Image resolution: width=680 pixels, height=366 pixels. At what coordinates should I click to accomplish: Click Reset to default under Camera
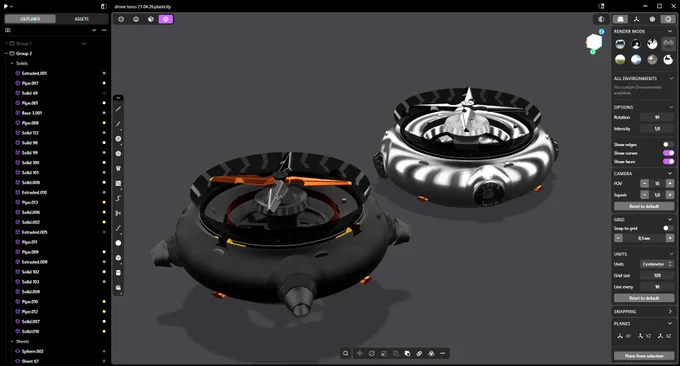click(x=644, y=206)
